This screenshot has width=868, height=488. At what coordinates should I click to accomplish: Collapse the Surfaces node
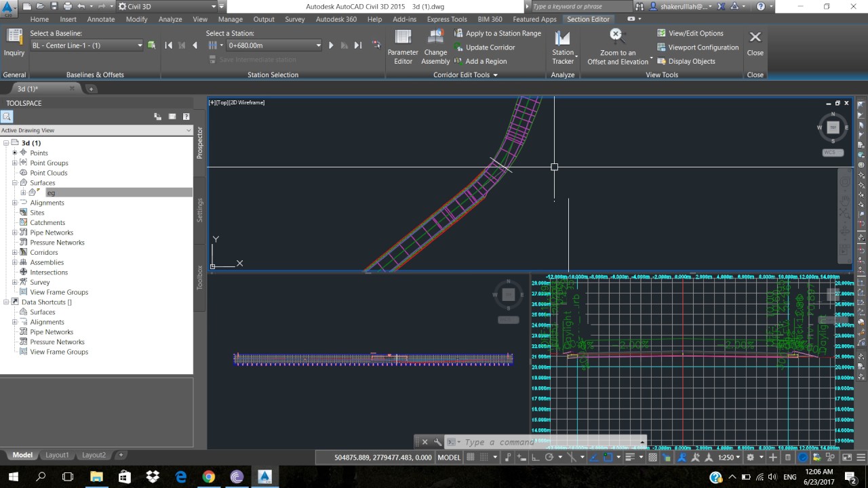tap(15, 183)
